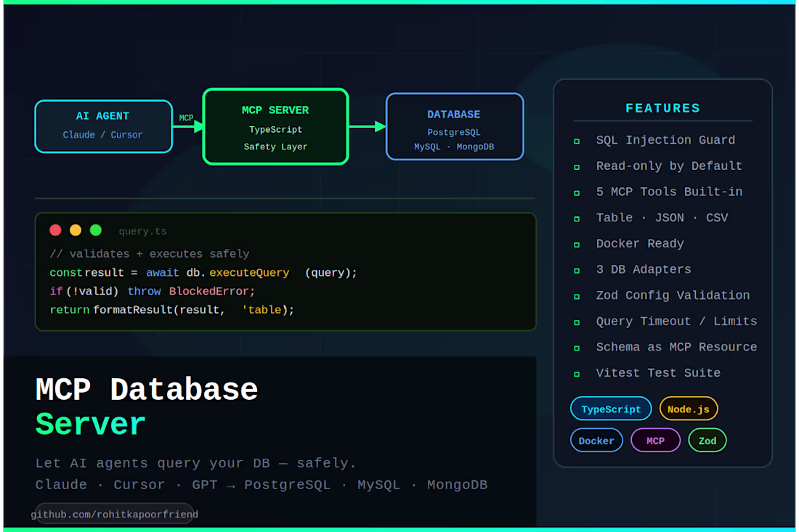Select the DATABASE box
The image size is (799, 532).
point(455,127)
